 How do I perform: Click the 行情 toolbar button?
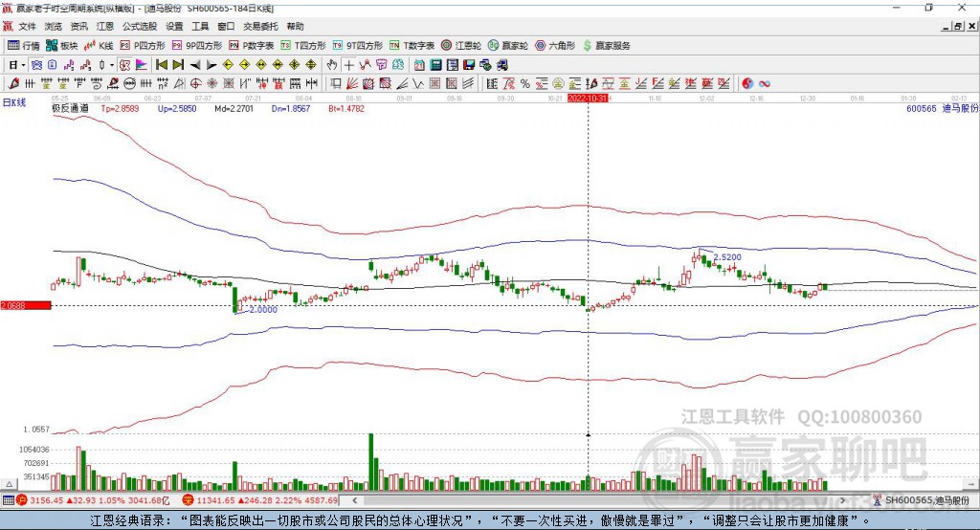25,45
